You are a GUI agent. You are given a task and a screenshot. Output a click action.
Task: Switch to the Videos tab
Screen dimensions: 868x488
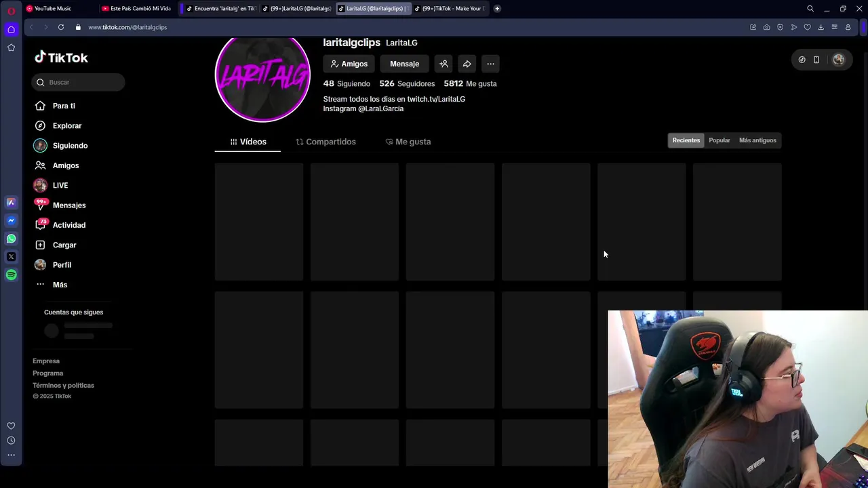(248, 142)
